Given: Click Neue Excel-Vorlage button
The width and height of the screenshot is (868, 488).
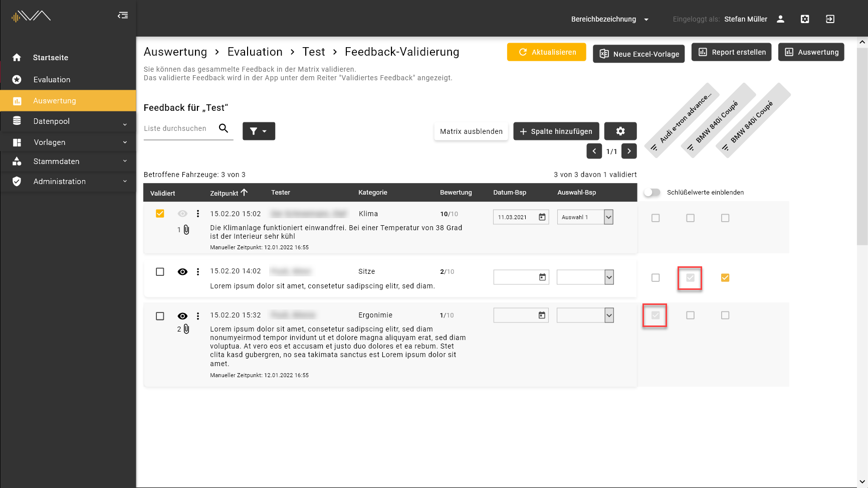Looking at the screenshot, I should (638, 54).
